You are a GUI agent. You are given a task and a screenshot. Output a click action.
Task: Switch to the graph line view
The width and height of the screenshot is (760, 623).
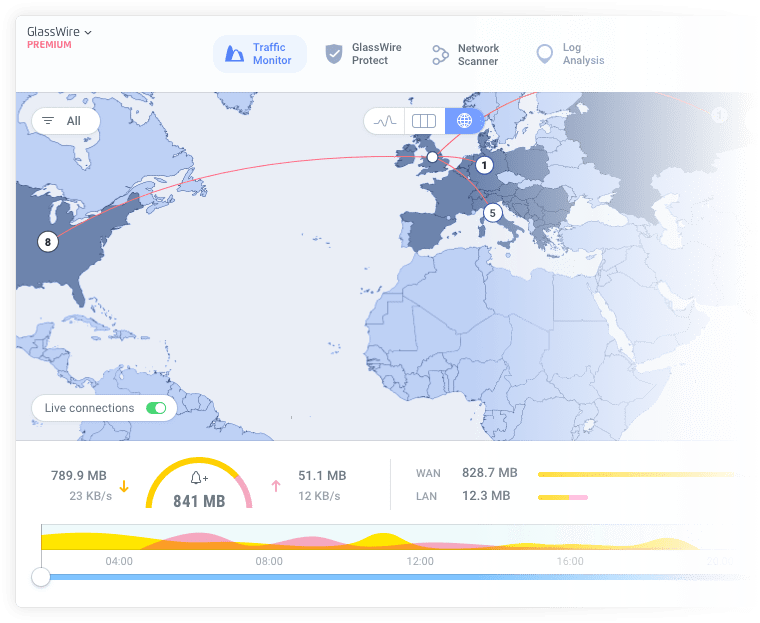385,121
